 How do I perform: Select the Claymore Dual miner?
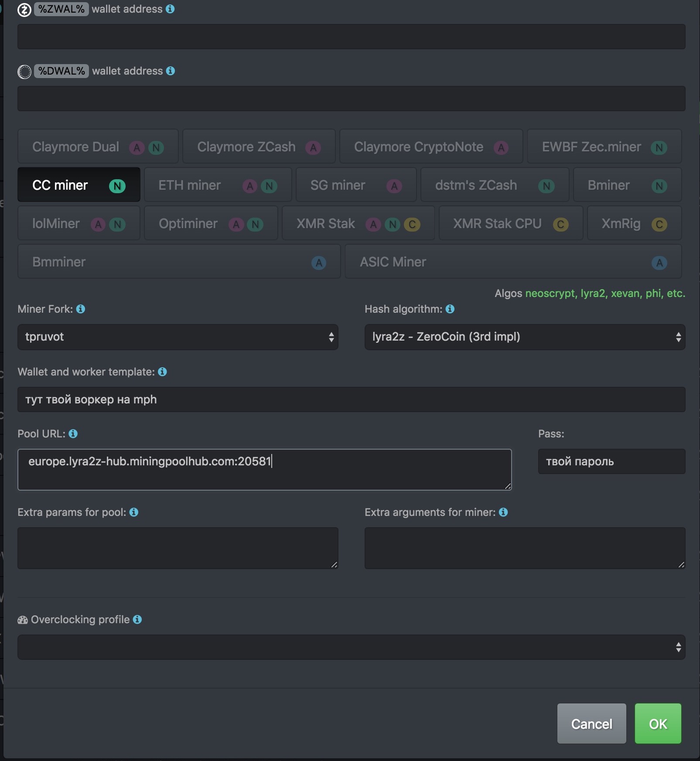(x=98, y=147)
